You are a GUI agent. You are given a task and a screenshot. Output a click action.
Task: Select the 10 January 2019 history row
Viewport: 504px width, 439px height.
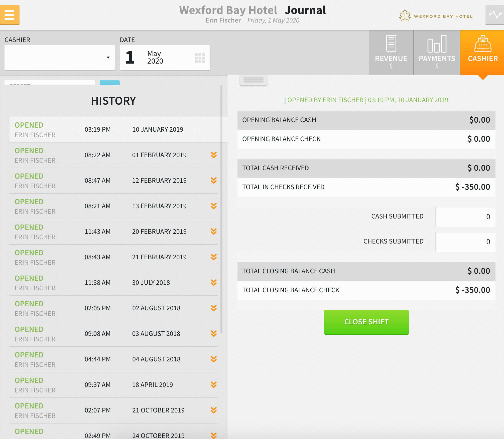point(113,130)
